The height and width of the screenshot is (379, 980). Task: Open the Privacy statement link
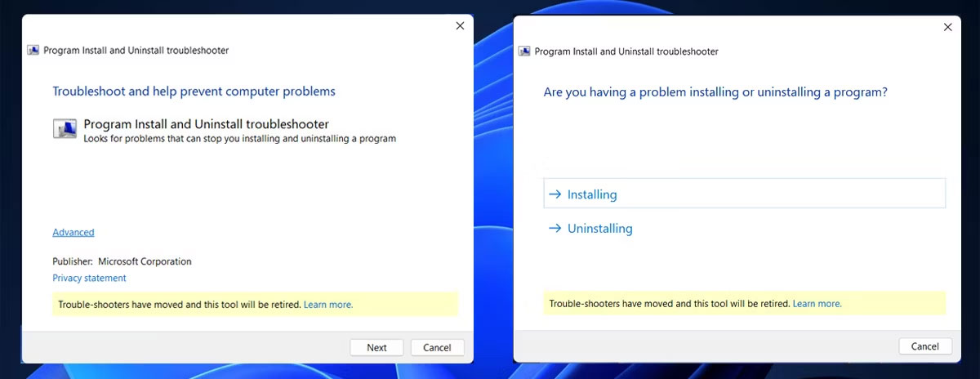pos(90,279)
